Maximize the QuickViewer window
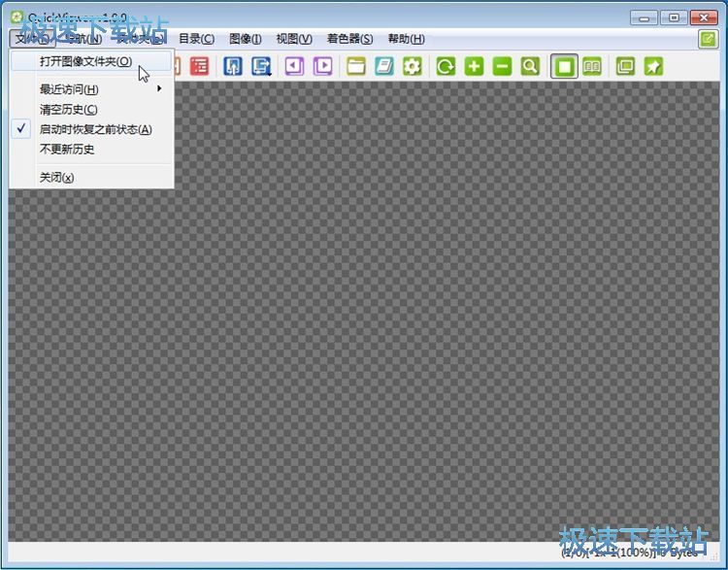Screen dimensions: 728x570 (x=675, y=17)
